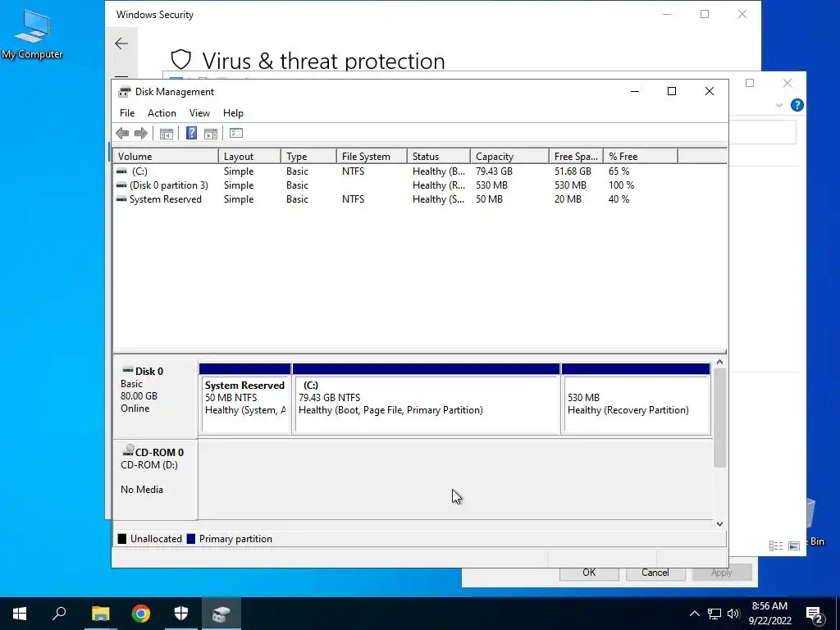
Task: Switch to details view icon in Explorer window
Action: click(776, 546)
